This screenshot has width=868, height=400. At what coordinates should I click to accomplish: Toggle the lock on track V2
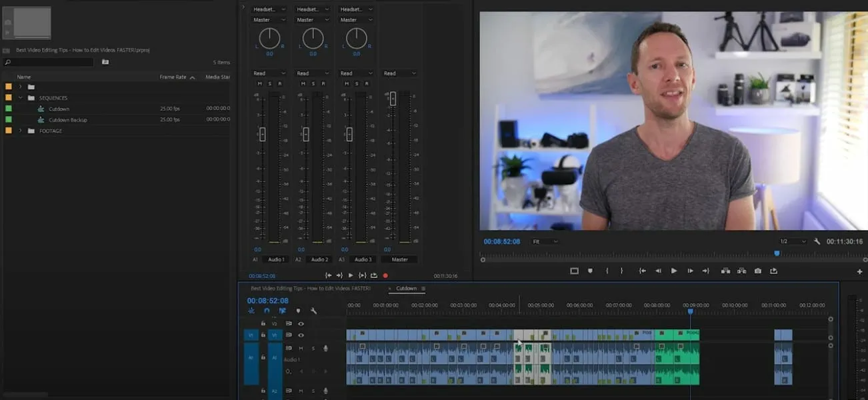point(263,323)
